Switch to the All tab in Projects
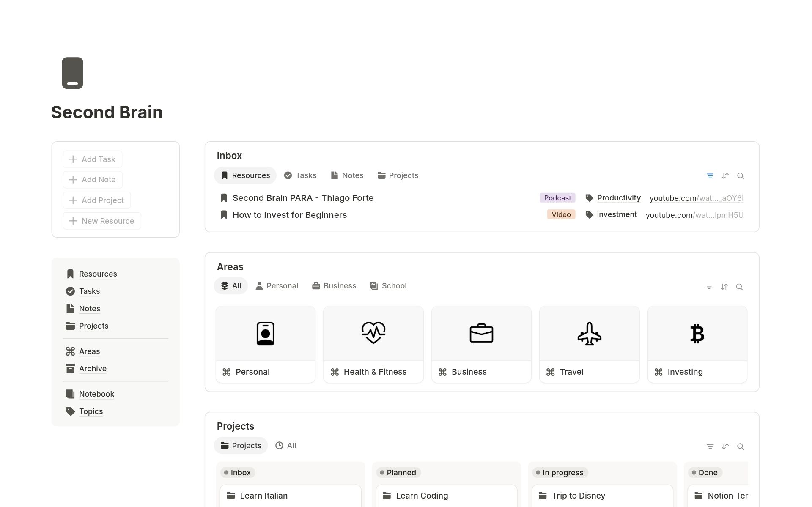The image size is (812, 507). (x=286, y=446)
